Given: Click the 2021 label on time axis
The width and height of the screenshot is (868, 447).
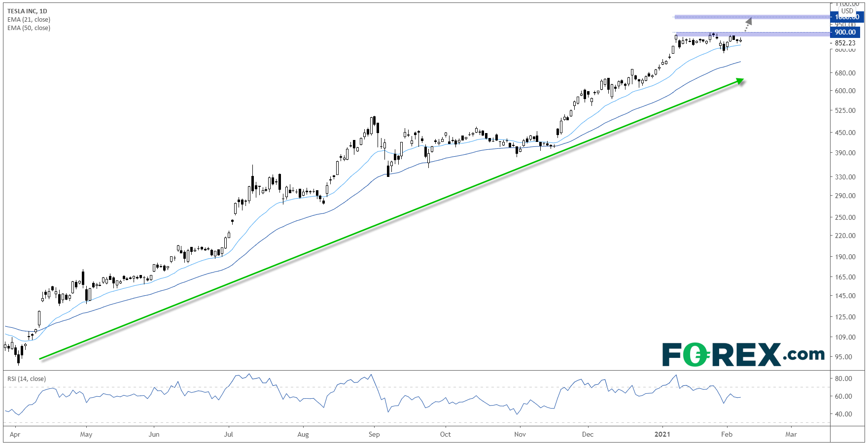Looking at the screenshot, I should [662, 435].
